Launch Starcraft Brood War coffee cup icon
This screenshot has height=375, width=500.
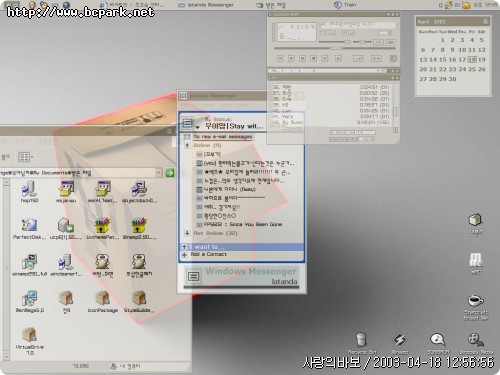click(x=476, y=301)
